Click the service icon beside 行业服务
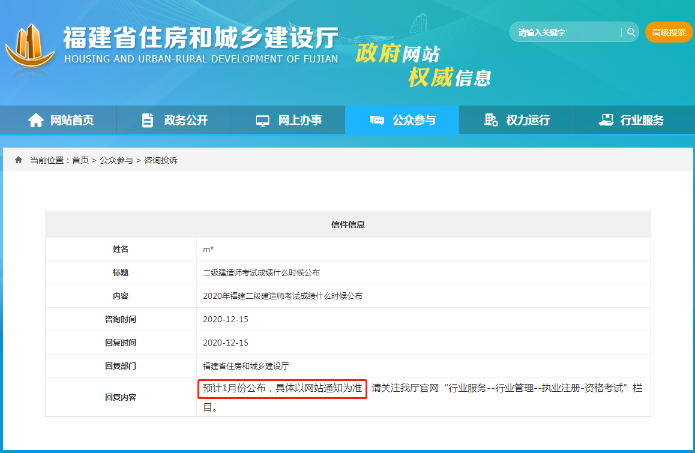 tap(606, 120)
